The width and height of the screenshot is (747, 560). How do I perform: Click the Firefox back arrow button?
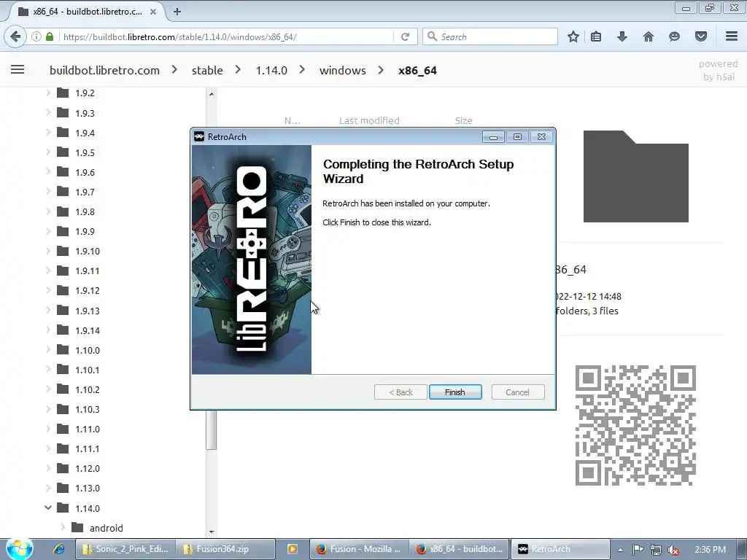pyautogui.click(x=15, y=36)
